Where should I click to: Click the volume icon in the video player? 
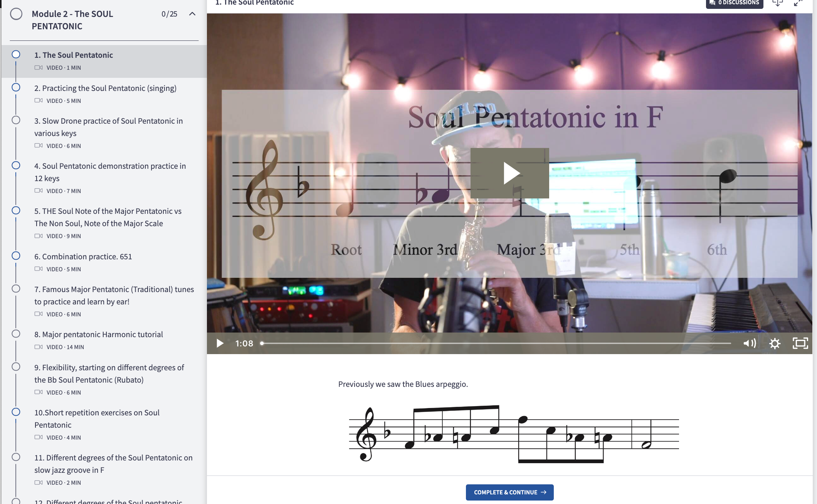749,343
